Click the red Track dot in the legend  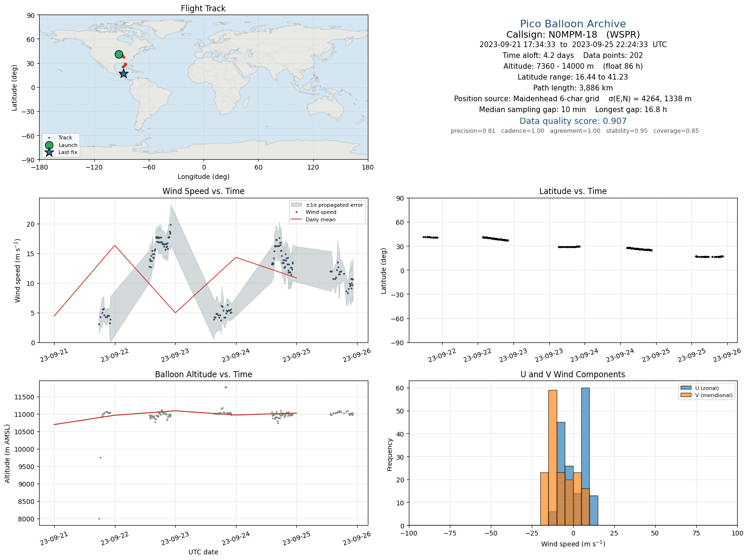(49, 138)
